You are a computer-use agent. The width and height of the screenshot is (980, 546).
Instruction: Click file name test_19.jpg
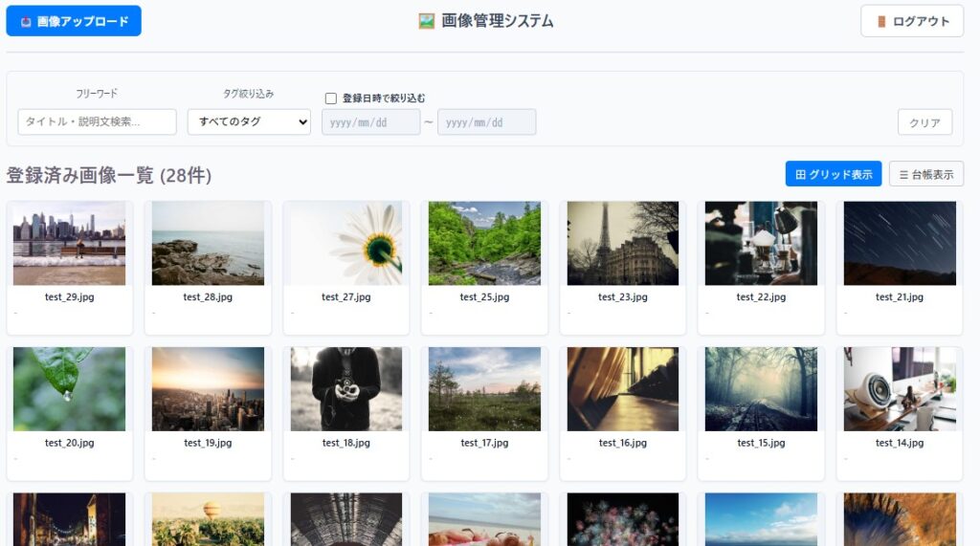click(208, 443)
